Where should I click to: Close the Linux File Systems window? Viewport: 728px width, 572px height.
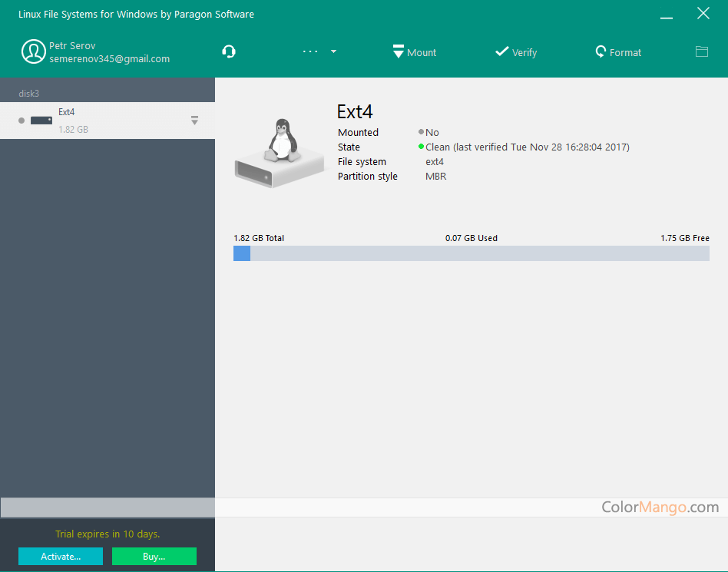tap(703, 13)
